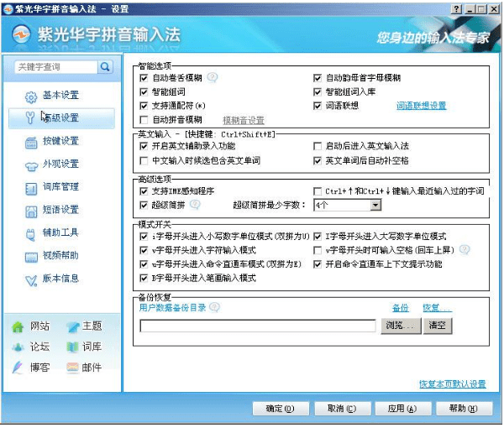Click help bubble beside 超级简拼
Viewport: 504px width, 428px height.
(195, 205)
